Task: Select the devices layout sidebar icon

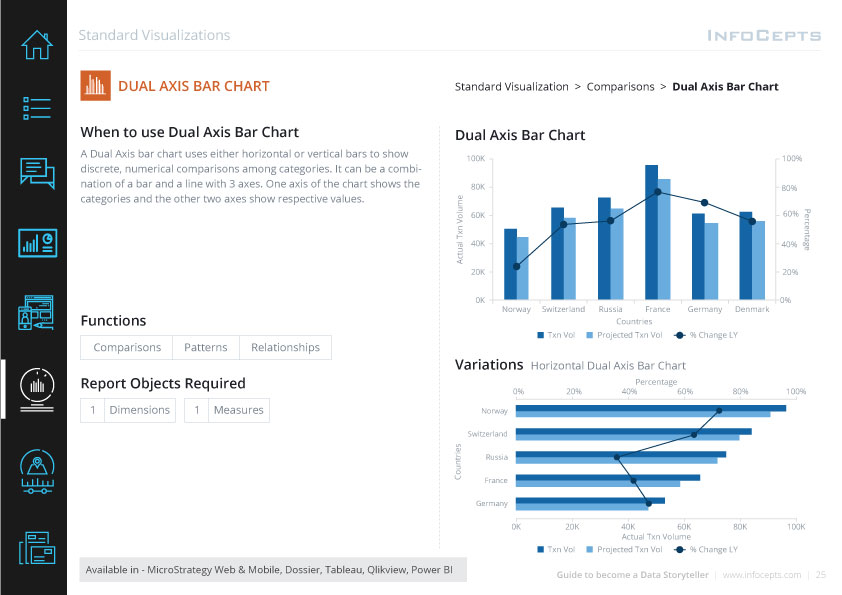Action: coord(37,312)
